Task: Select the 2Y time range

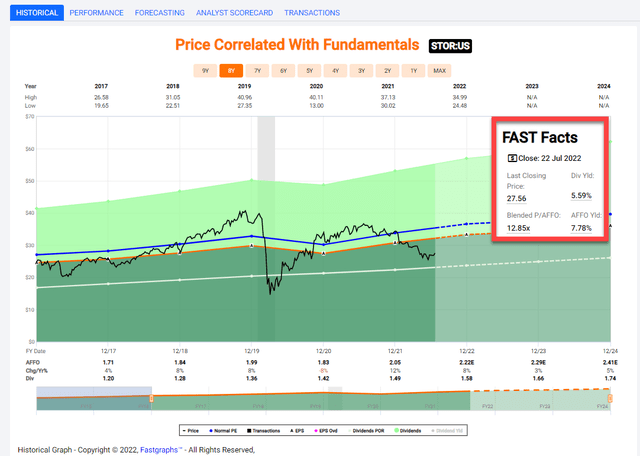Action: coord(387,71)
